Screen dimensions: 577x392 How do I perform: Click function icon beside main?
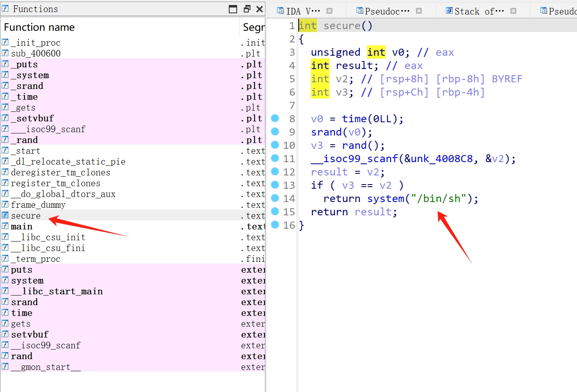pos(5,226)
